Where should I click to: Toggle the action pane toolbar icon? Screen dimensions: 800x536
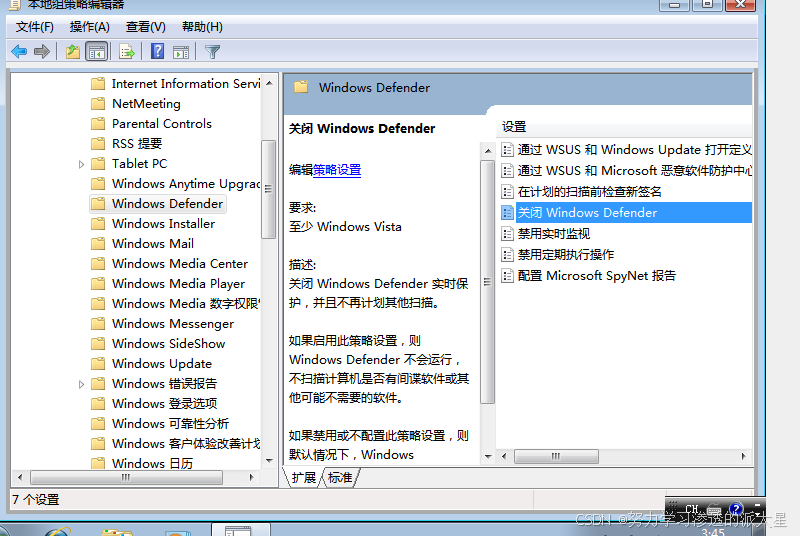[x=181, y=52]
